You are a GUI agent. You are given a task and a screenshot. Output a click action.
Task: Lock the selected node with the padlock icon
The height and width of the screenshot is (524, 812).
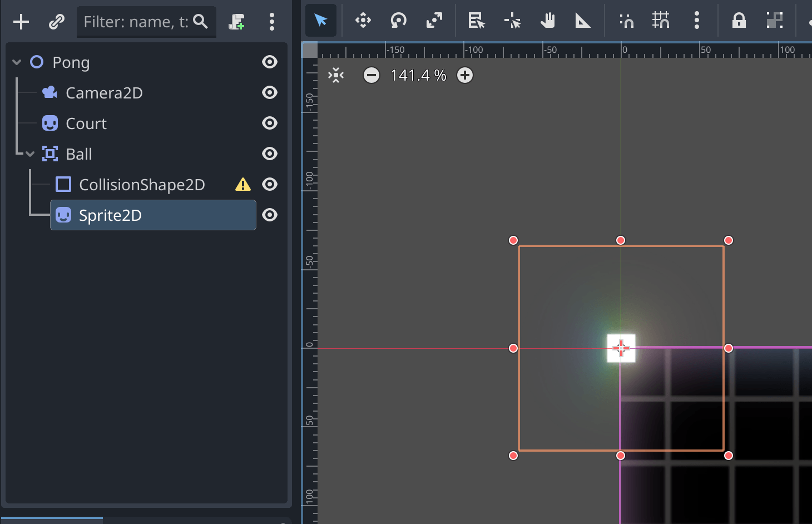[739, 21]
